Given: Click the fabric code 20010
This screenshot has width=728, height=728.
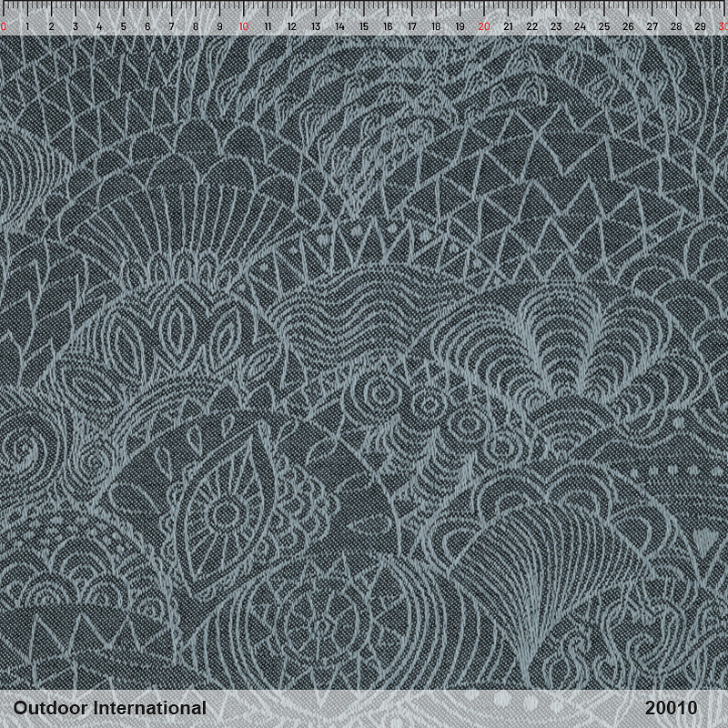Looking at the screenshot, I should click(x=671, y=708).
